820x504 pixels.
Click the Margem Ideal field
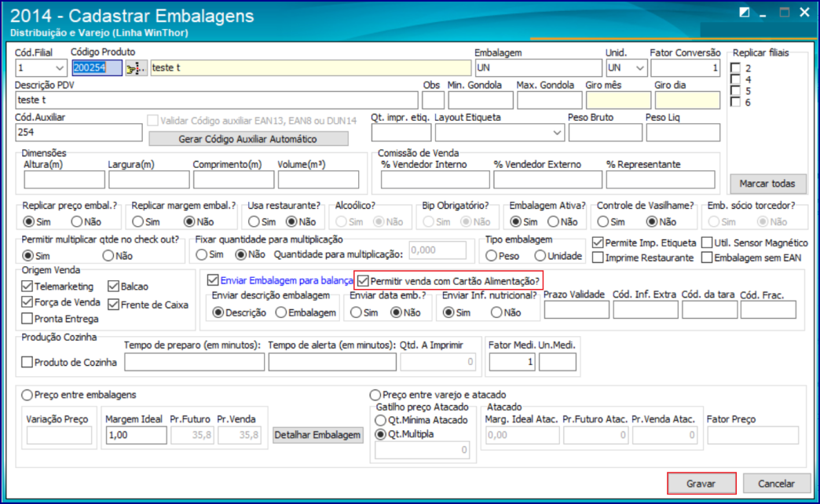[x=136, y=435]
